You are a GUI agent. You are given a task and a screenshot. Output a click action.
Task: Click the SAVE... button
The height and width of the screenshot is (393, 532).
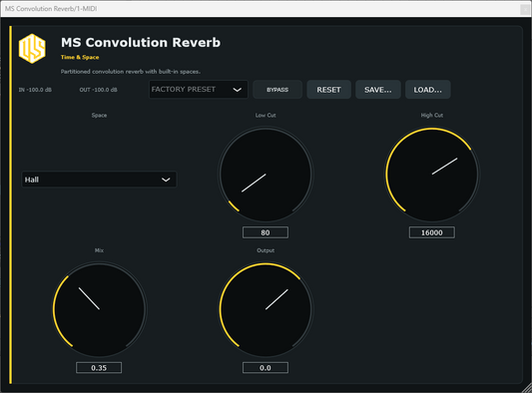click(x=378, y=90)
